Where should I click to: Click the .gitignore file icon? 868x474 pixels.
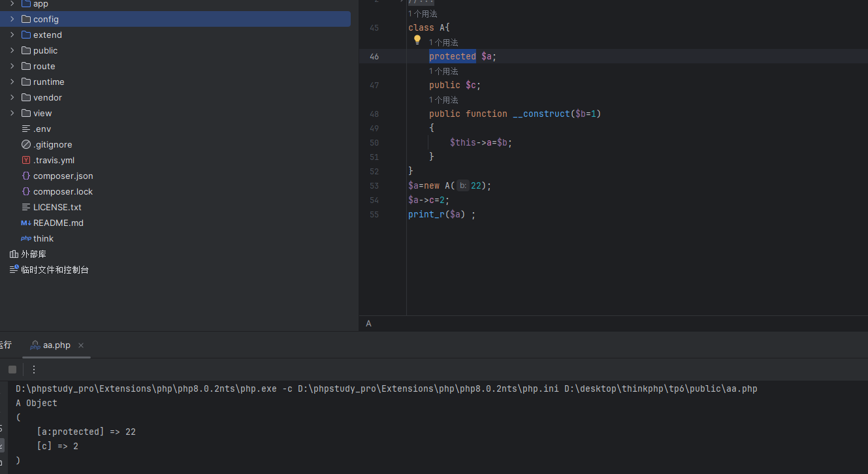click(x=26, y=144)
